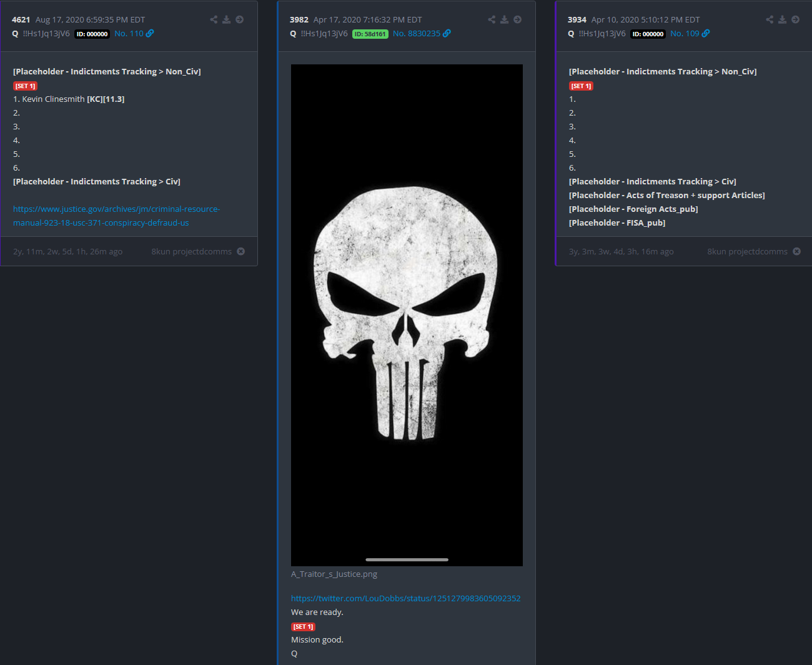Click line '1. Kevin Clinesmith [KC][11.3]'
The width and height of the screenshot is (812, 665).
pyautogui.click(x=69, y=99)
